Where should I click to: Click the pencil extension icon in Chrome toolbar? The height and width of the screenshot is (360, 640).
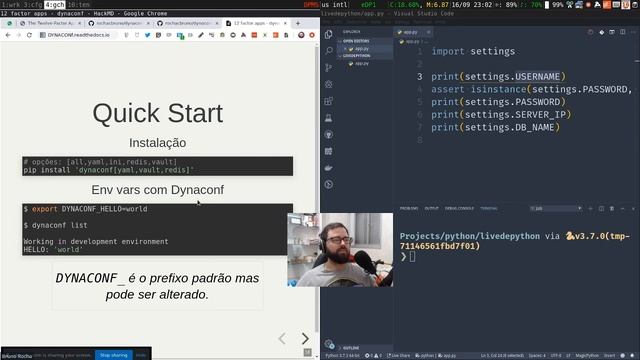tap(201, 35)
